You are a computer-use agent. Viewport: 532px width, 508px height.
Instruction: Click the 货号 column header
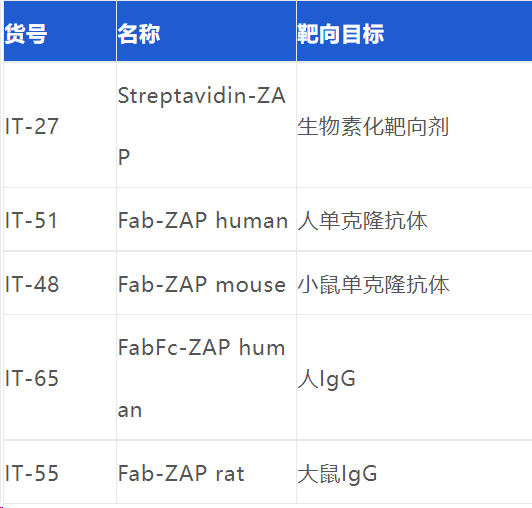[x=60, y=31]
